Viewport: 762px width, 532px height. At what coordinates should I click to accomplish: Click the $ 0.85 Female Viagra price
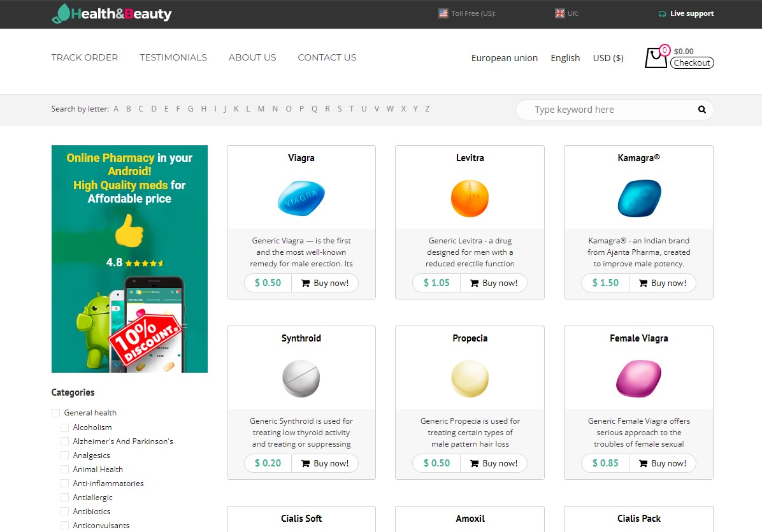point(605,463)
